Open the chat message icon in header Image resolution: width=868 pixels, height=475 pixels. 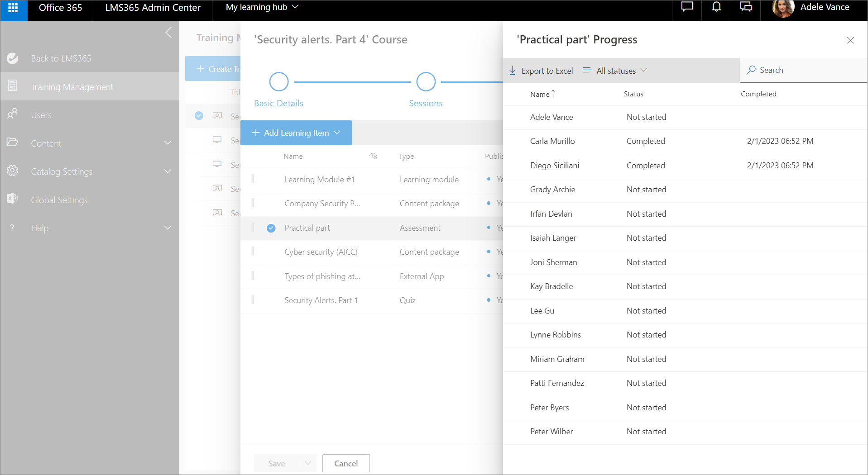(x=687, y=7)
